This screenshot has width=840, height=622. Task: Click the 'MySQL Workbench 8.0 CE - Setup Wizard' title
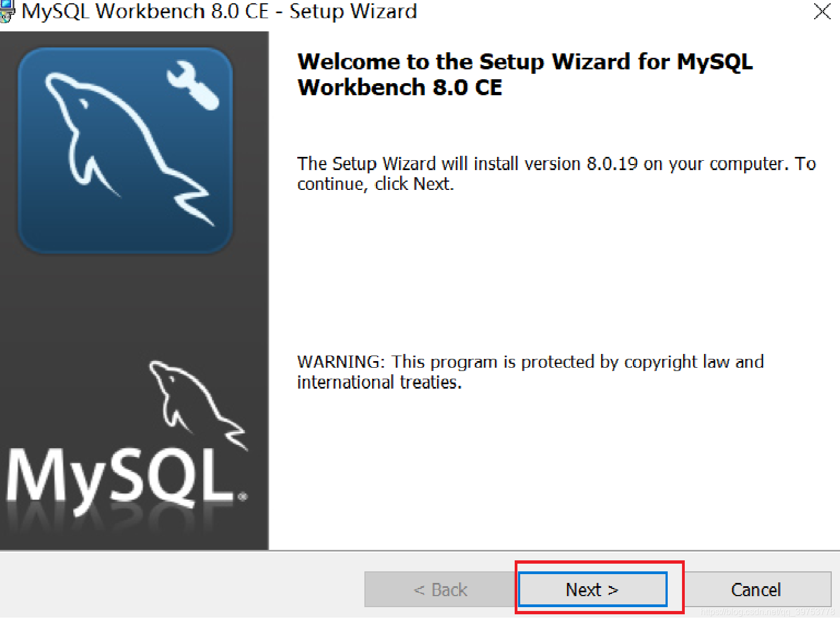[219, 11]
